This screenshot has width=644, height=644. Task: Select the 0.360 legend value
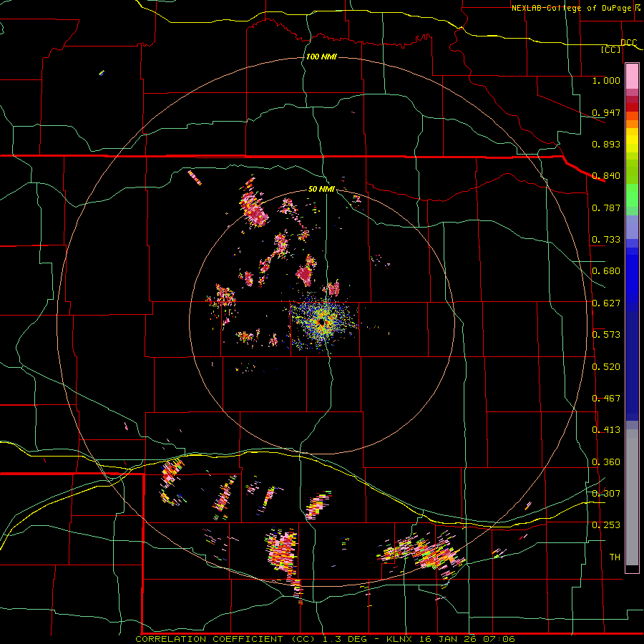point(606,462)
